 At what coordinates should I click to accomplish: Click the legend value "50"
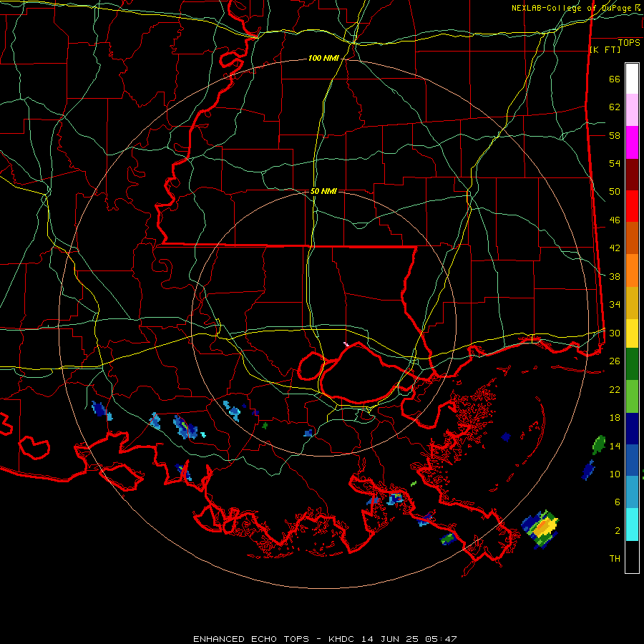(615, 191)
